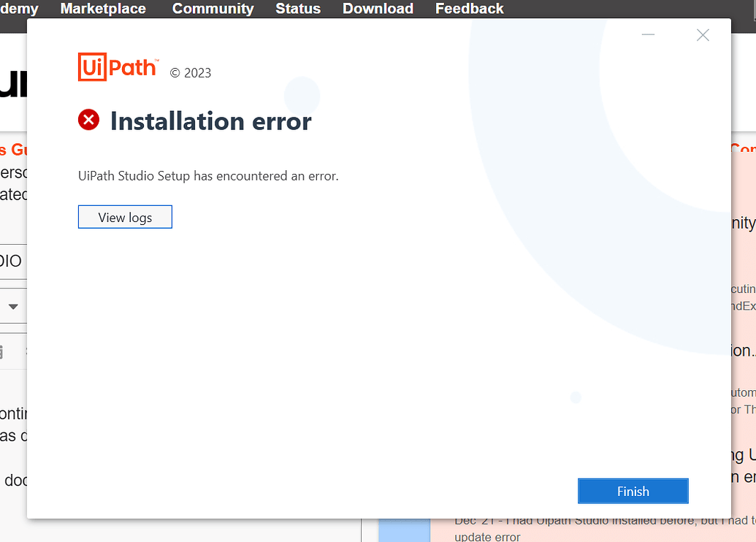This screenshot has width=756, height=542.
Task: Click the red error icon beside Installation error
Action: 88,120
